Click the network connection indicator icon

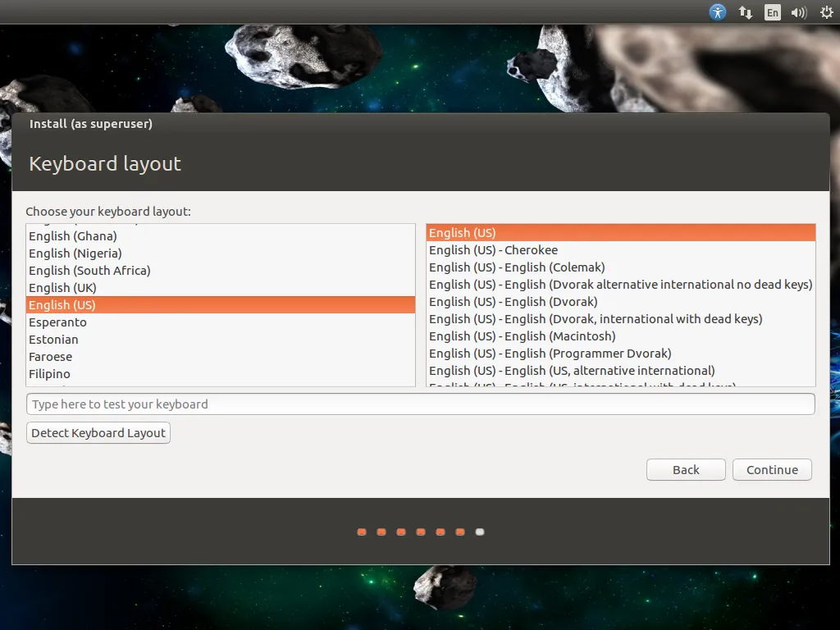pyautogui.click(x=746, y=12)
